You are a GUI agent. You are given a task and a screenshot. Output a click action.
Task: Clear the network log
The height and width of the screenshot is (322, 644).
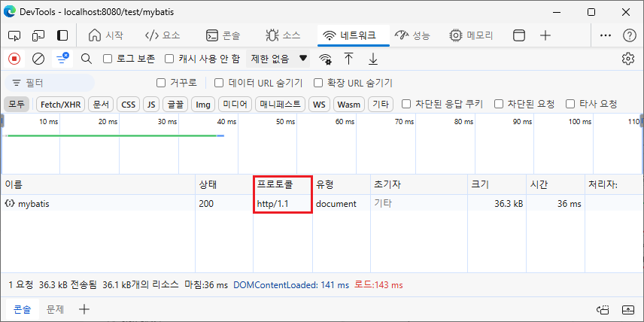[x=38, y=59]
